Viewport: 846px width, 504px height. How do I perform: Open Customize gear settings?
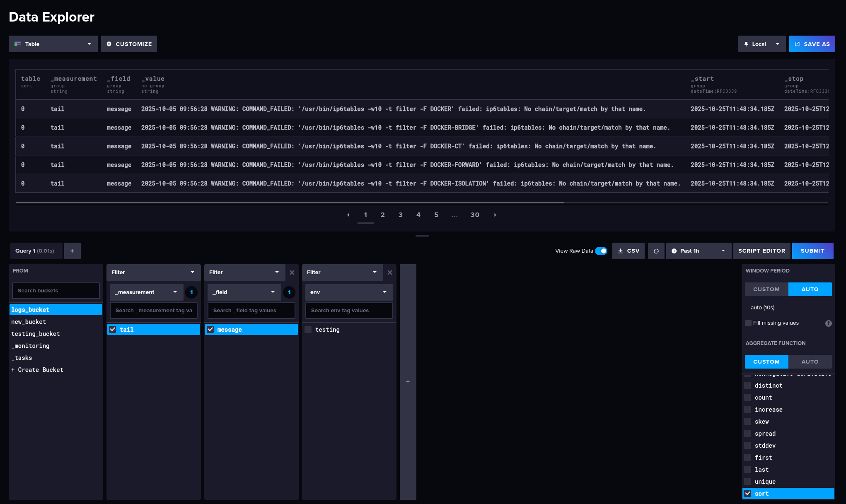[x=129, y=44]
